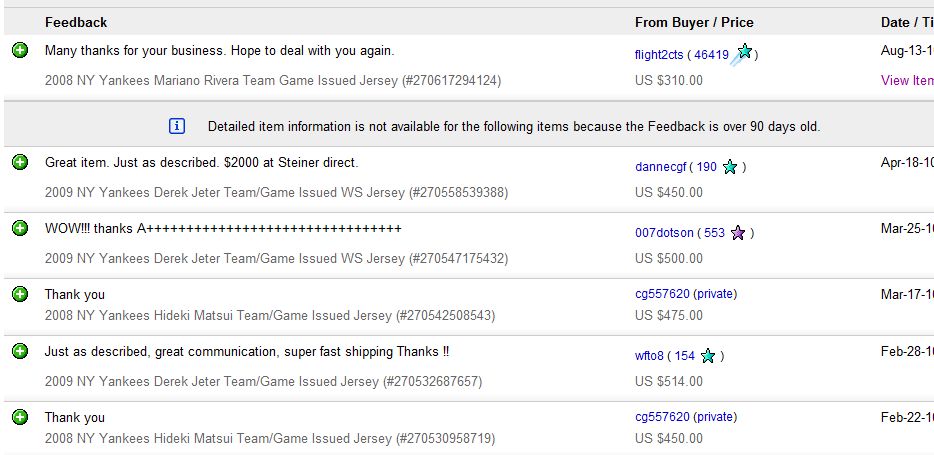The width and height of the screenshot is (934, 455).
Task: Click the green plus icon on the dannecgf feedback row
Action: (x=20, y=161)
